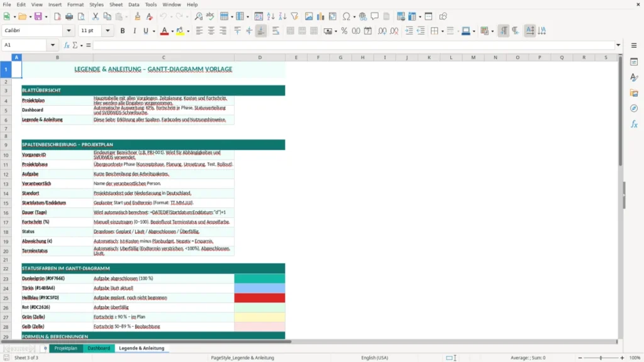Click the formula input line
Image resolution: width=644 pixels, height=362 pixels.
[x=353, y=45]
